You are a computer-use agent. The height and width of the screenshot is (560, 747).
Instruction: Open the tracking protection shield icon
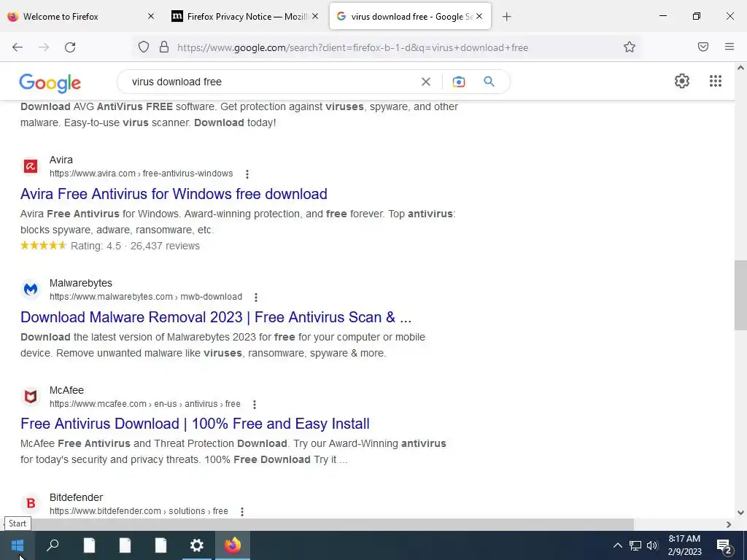144,47
